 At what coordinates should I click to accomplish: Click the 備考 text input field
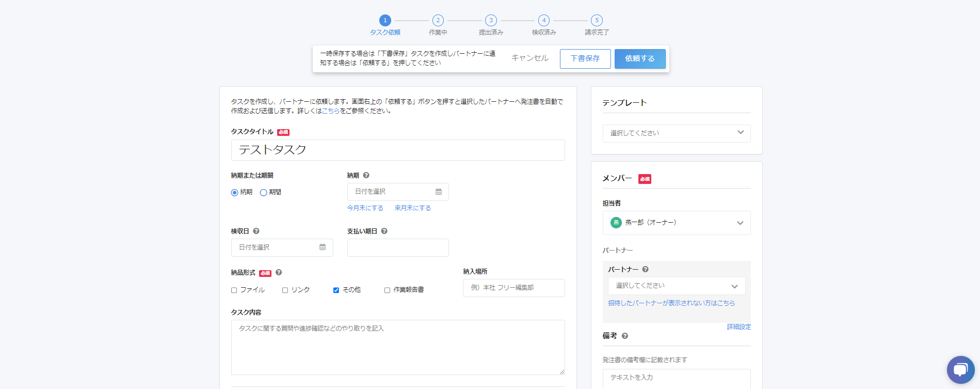pyautogui.click(x=677, y=378)
